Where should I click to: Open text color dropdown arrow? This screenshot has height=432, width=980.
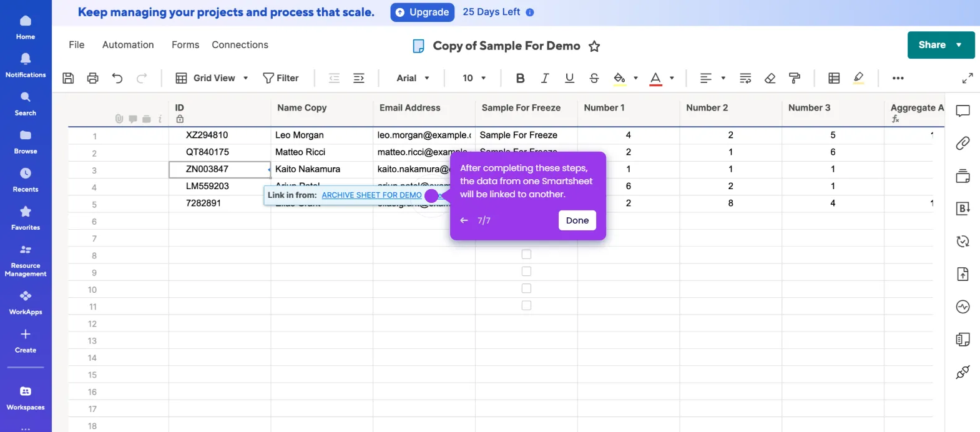pyautogui.click(x=672, y=78)
